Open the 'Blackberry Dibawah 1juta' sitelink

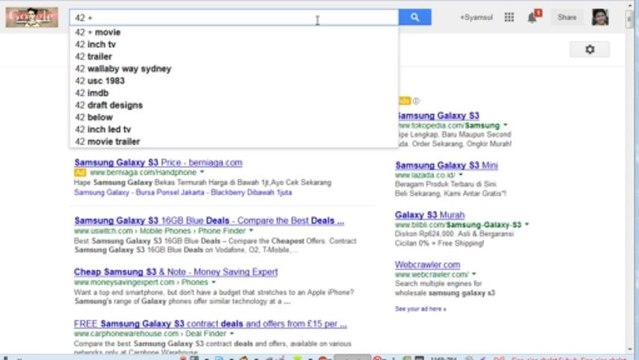(251, 192)
